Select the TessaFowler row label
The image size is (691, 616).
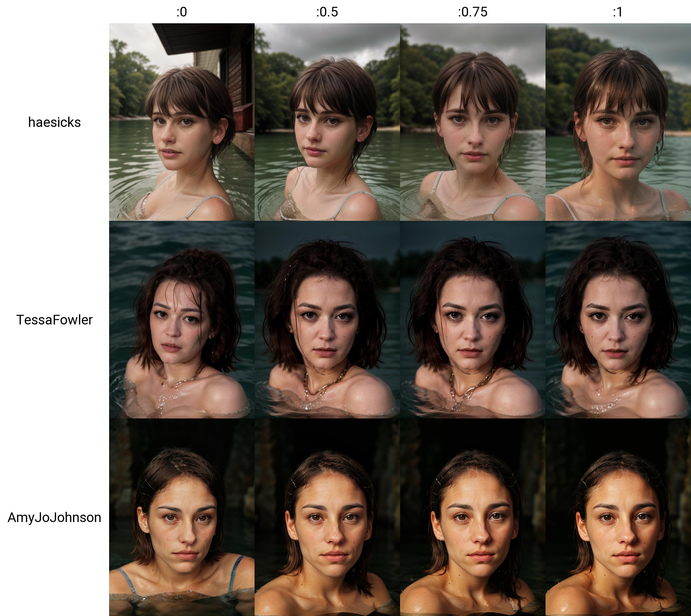pyautogui.click(x=55, y=320)
